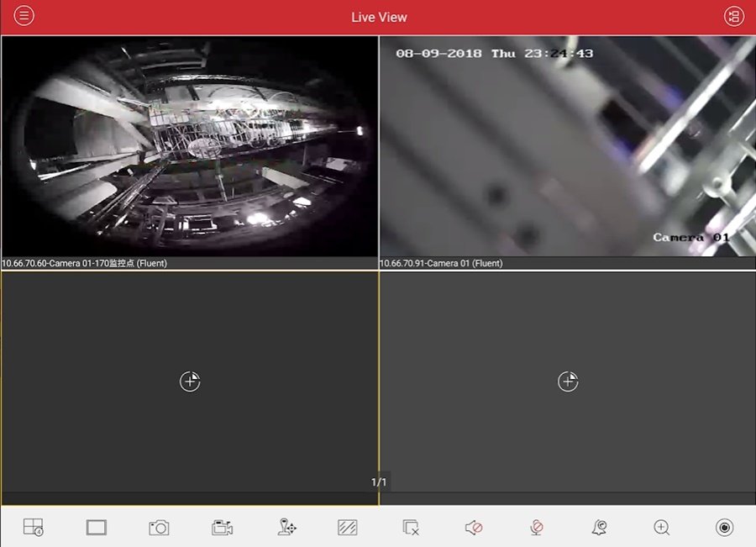
Task: Select the 10.66.70.91 Camera 01 feed
Action: pyautogui.click(x=568, y=147)
